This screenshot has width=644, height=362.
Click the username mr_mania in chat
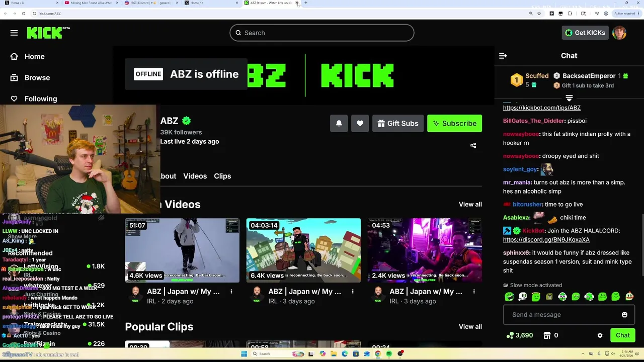point(517,183)
